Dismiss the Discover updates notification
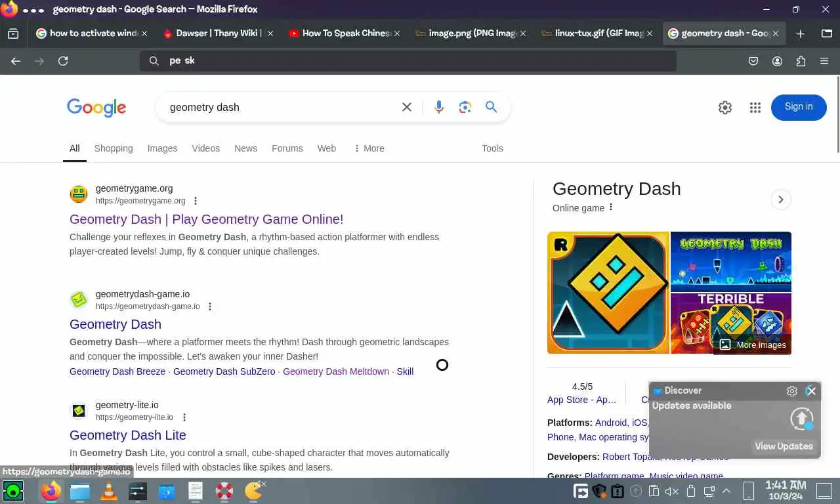The height and width of the screenshot is (504, 840). (x=811, y=390)
